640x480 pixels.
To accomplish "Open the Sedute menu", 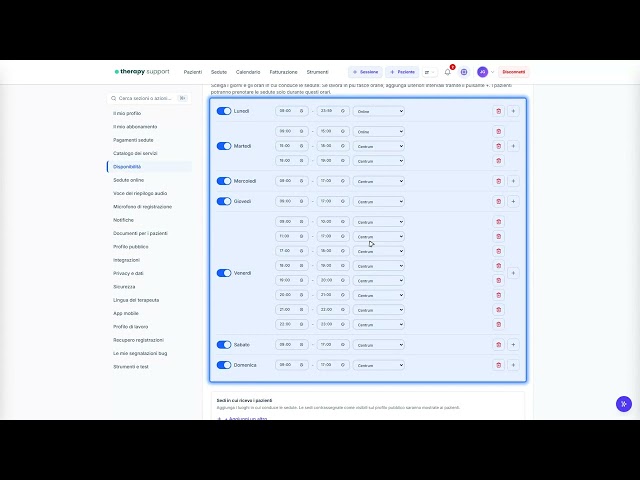I will click(x=219, y=72).
